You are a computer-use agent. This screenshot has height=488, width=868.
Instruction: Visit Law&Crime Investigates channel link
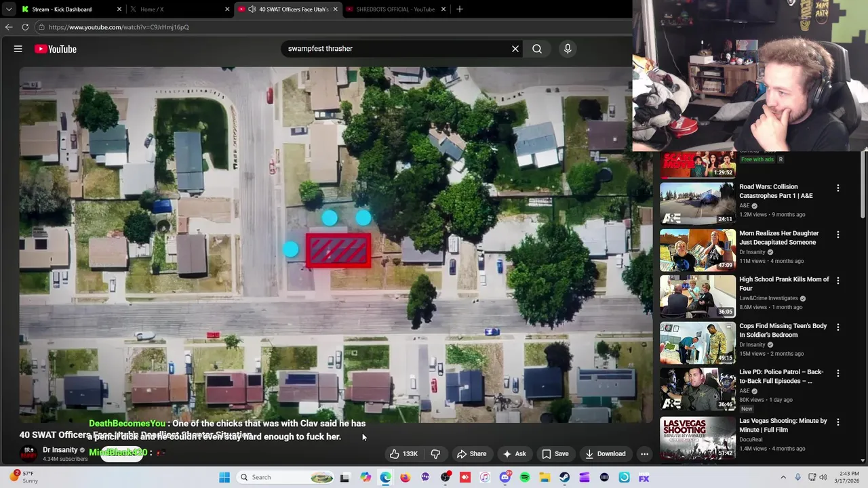[x=768, y=298]
